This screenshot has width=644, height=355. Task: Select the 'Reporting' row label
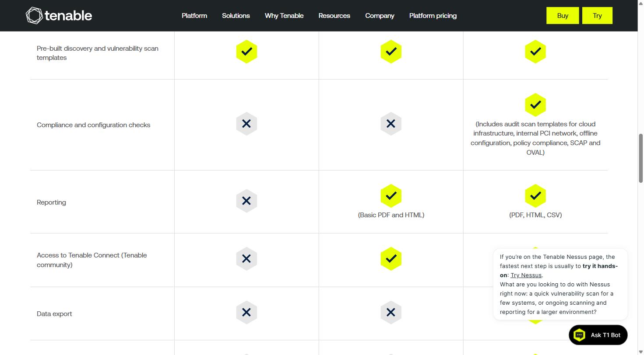coord(51,202)
